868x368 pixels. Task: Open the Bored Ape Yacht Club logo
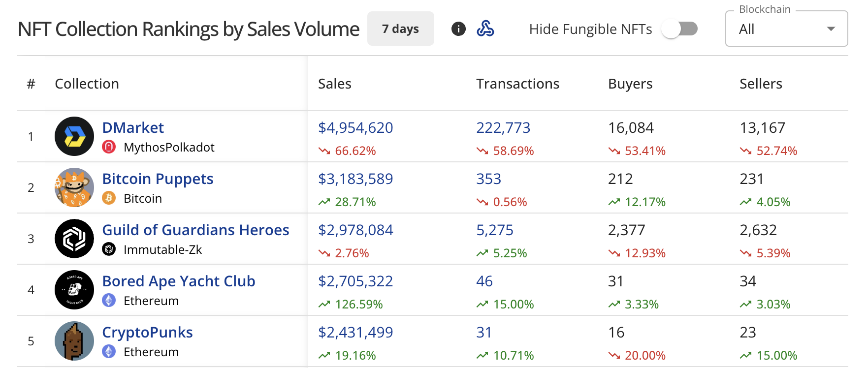pyautogui.click(x=74, y=290)
